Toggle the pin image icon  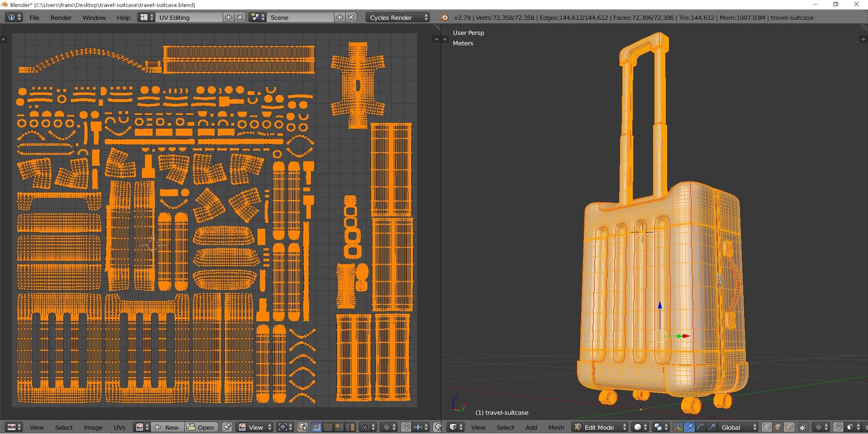(x=227, y=427)
